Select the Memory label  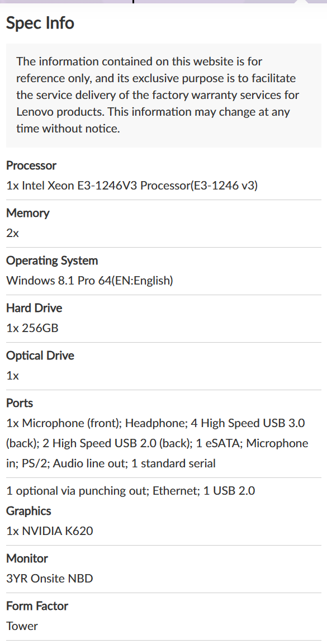click(27, 213)
